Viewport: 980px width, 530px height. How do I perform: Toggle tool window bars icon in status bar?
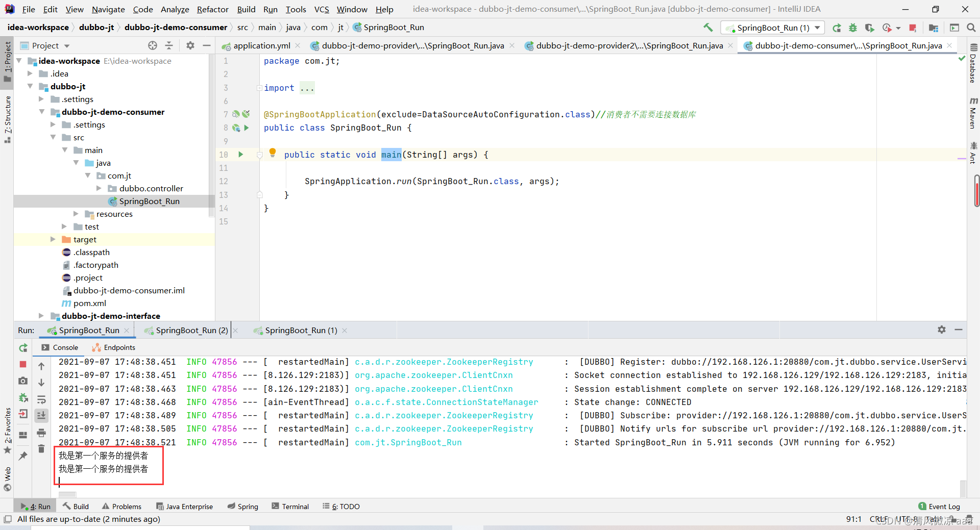[7, 519]
